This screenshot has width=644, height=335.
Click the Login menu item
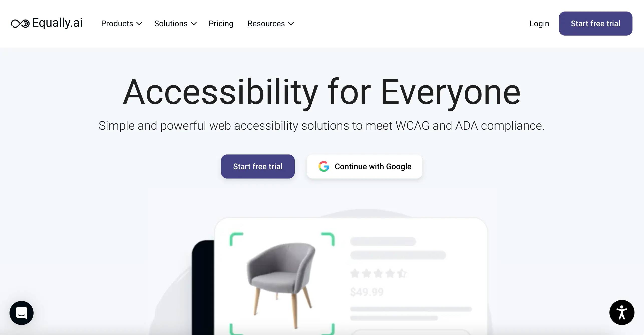(x=539, y=24)
